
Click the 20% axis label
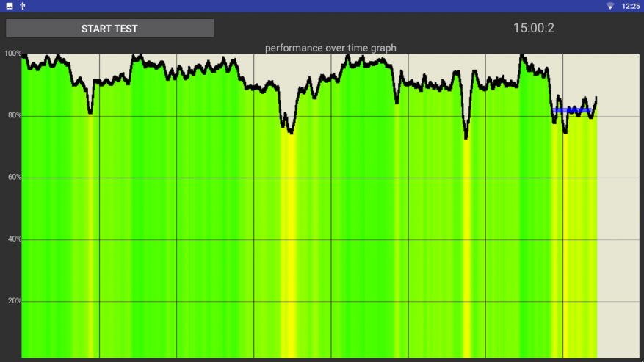(15, 301)
